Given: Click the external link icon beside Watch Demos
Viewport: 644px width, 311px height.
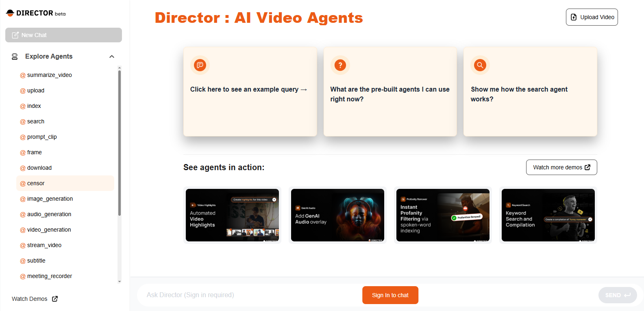Looking at the screenshot, I should [x=55, y=299].
